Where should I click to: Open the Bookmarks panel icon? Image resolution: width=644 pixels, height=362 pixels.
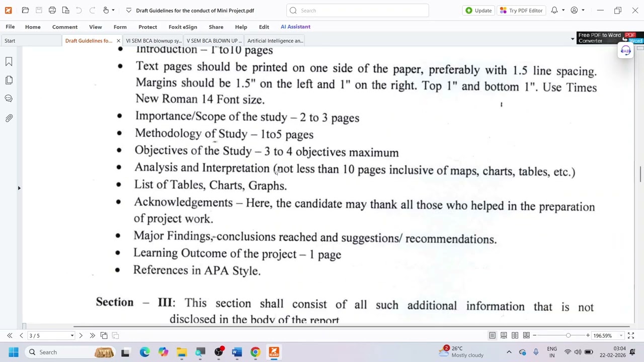pyautogui.click(x=9, y=61)
